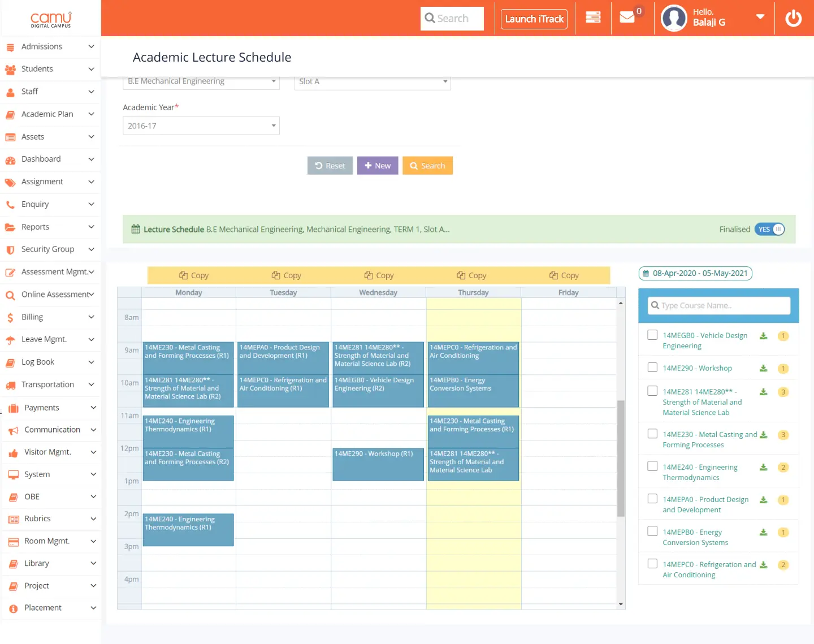Expand the Reports chevron
This screenshot has width=814, height=644.
pos(92,227)
